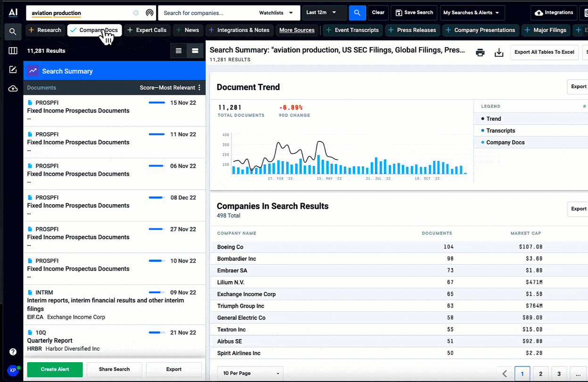Open the Harbor Diversified 10Q Quarterly Report

pyautogui.click(x=115, y=340)
